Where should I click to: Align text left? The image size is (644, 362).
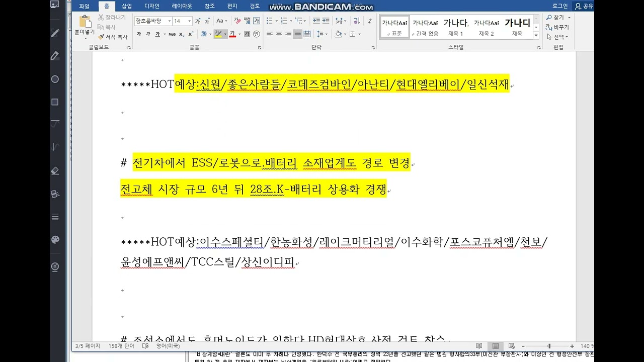269,34
